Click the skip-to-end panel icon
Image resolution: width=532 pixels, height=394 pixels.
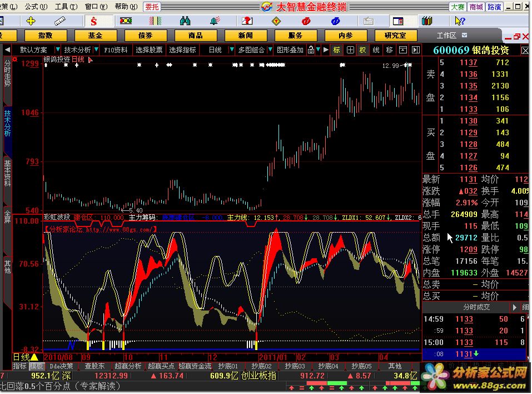click(416, 50)
